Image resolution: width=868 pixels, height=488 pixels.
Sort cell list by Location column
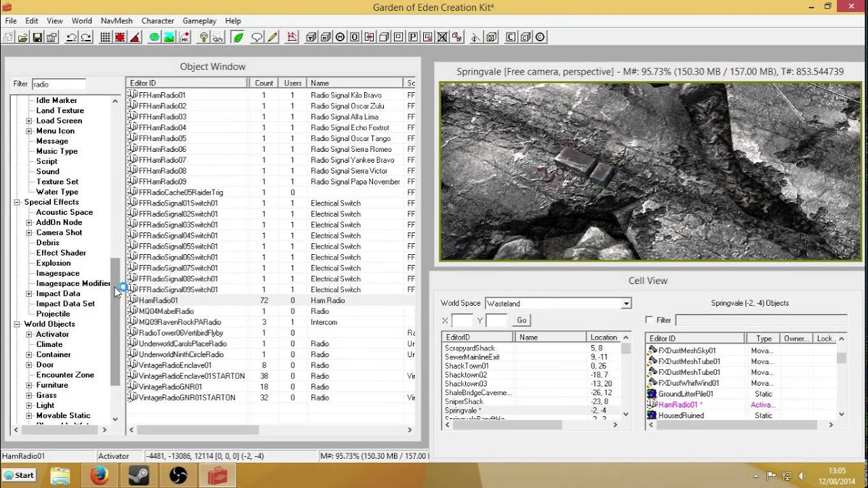[604, 337]
